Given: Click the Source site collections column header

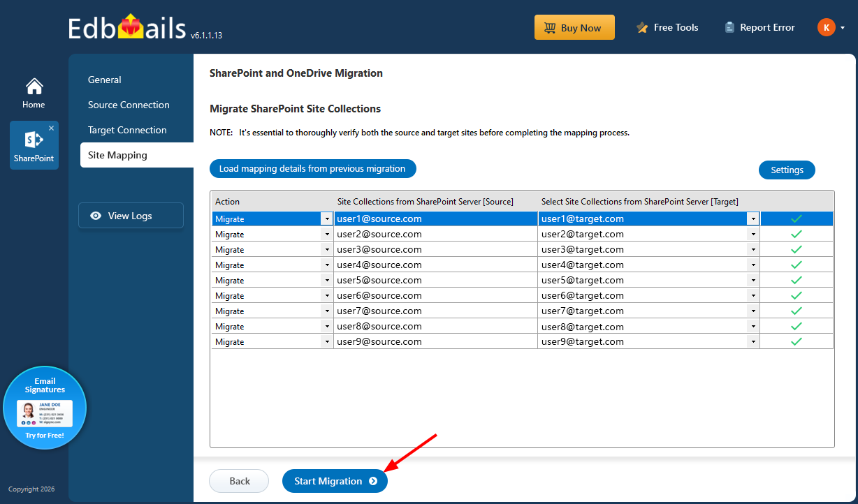Looking at the screenshot, I should coord(436,201).
